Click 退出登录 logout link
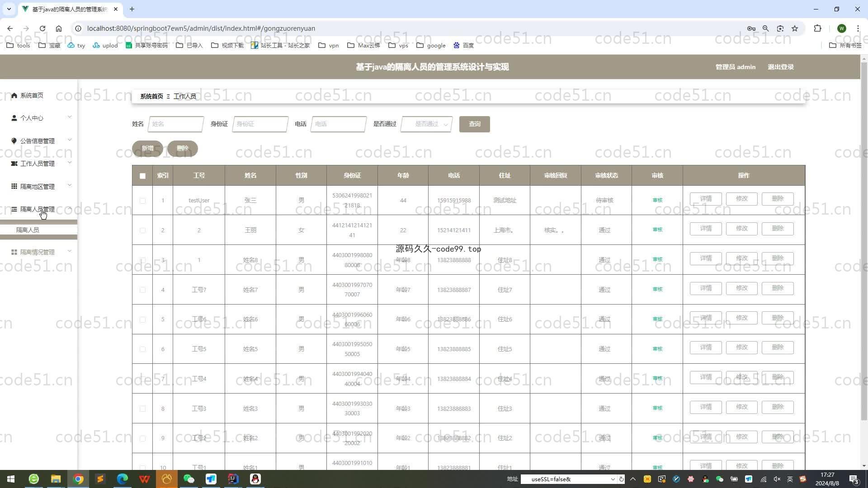 [780, 67]
